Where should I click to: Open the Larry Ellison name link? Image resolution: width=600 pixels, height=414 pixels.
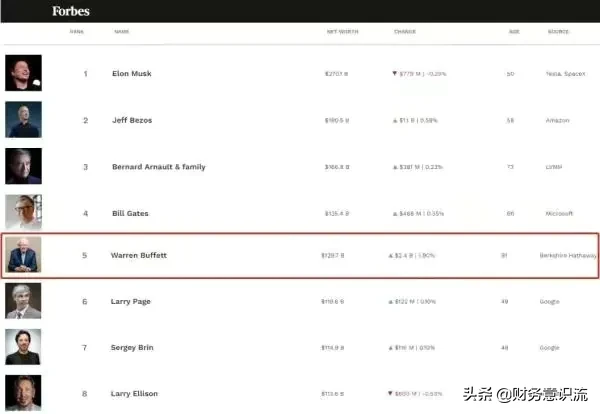point(134,394)
